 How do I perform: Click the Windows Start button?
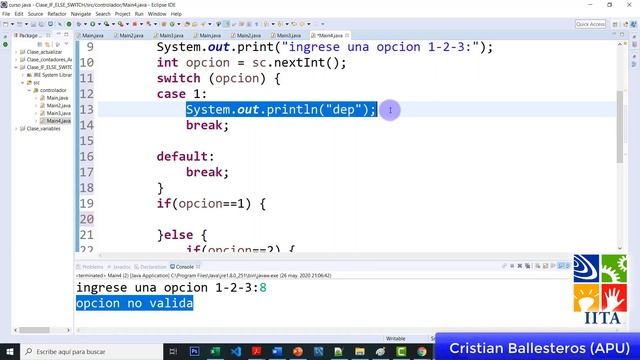(x=10, y=351)
